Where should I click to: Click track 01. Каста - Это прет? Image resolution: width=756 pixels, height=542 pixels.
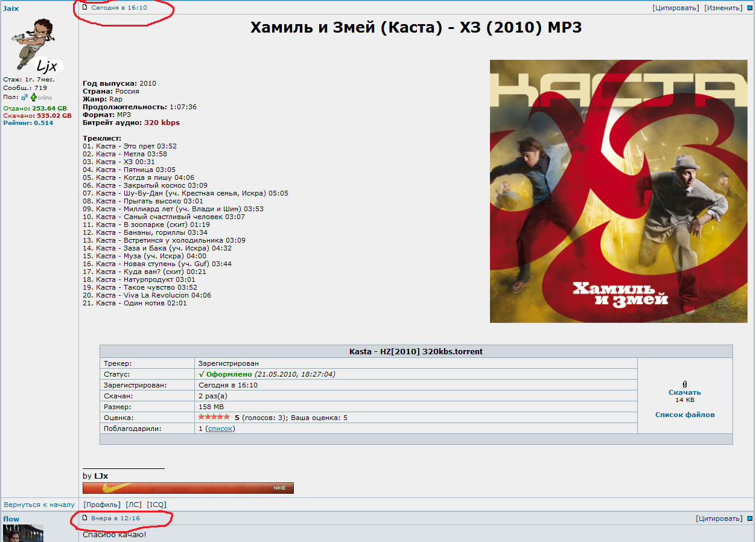pyautogui.click(x=130, y=146)
